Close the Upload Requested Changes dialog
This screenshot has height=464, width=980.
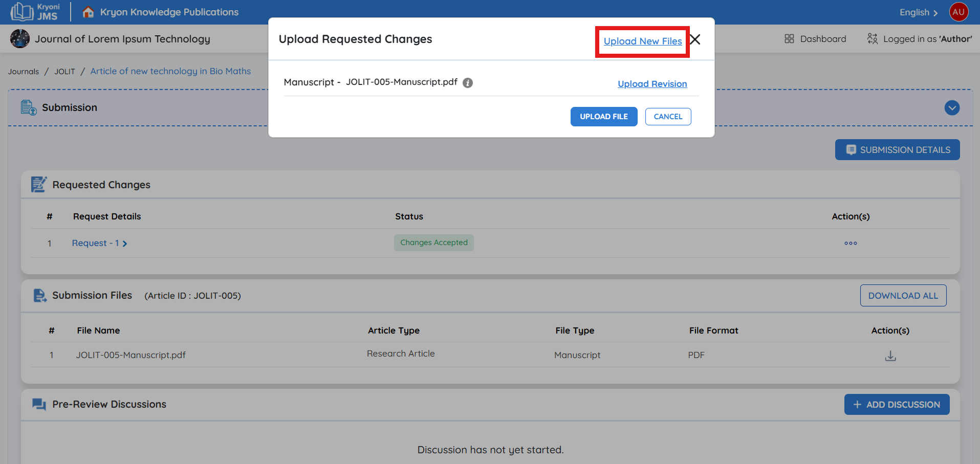point(695,40)
